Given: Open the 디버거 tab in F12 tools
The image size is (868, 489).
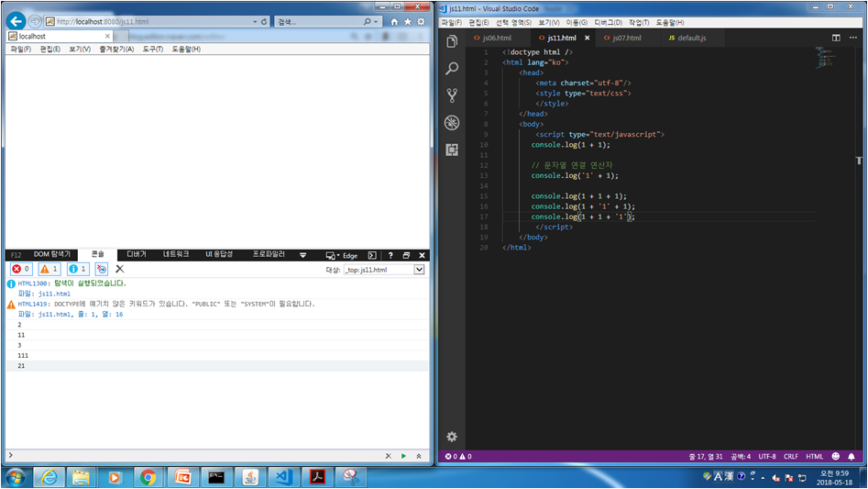Looking at the screenshot, I should point(137,254).
